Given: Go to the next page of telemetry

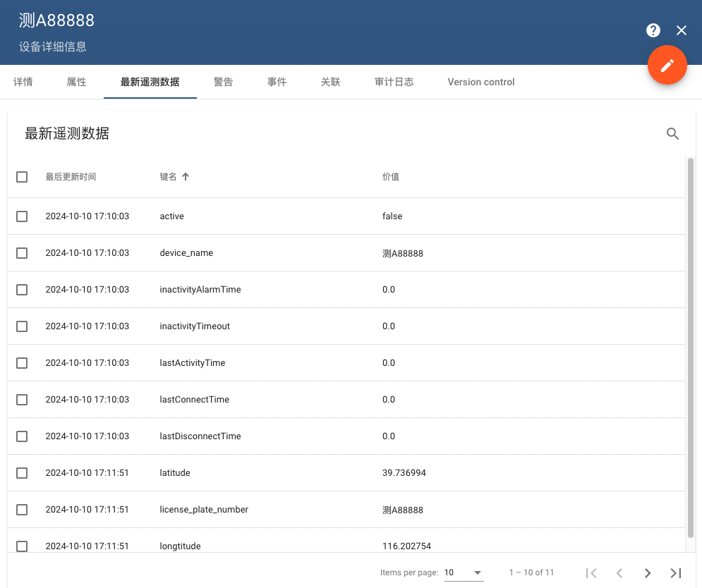Looking at the screenshot, I should coord(647,572).
